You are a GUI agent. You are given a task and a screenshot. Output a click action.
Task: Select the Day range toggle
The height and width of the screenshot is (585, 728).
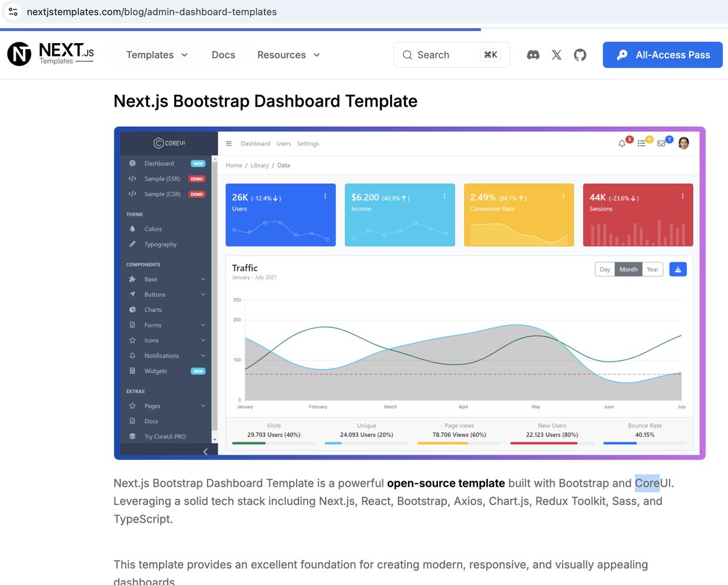click(605, 269)
